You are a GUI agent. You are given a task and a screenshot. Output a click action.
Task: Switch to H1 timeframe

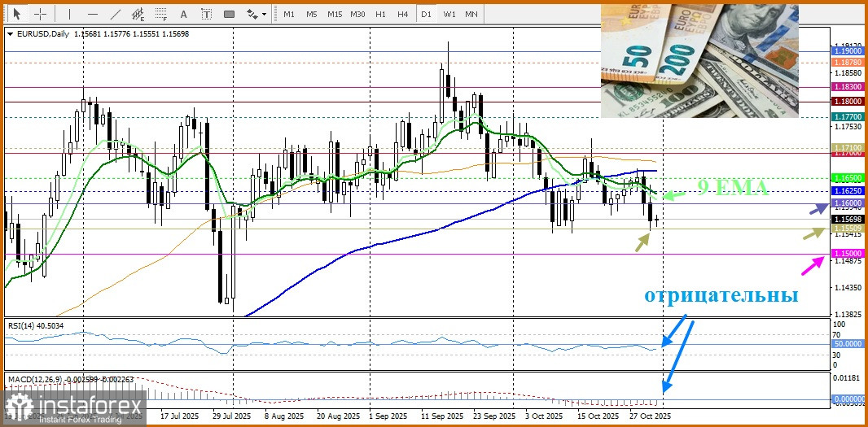click(380, 14)
